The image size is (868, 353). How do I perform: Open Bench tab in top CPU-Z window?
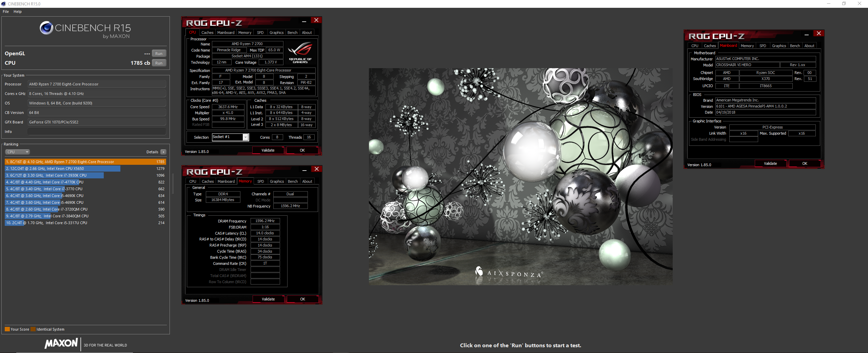coord(293,33)
